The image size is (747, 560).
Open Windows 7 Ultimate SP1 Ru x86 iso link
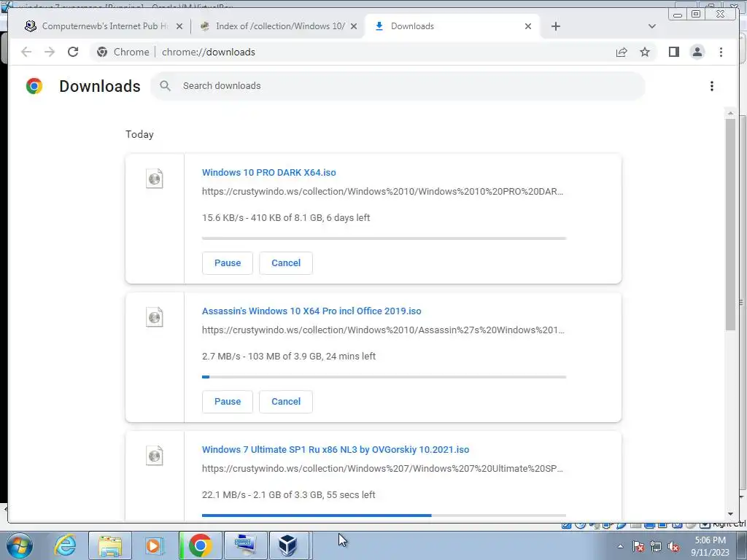336,449
